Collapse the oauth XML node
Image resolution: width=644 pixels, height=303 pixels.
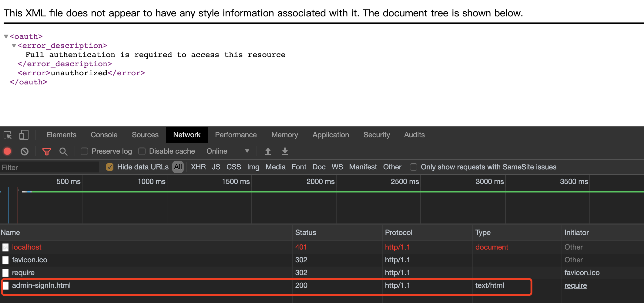click(6, 36)
